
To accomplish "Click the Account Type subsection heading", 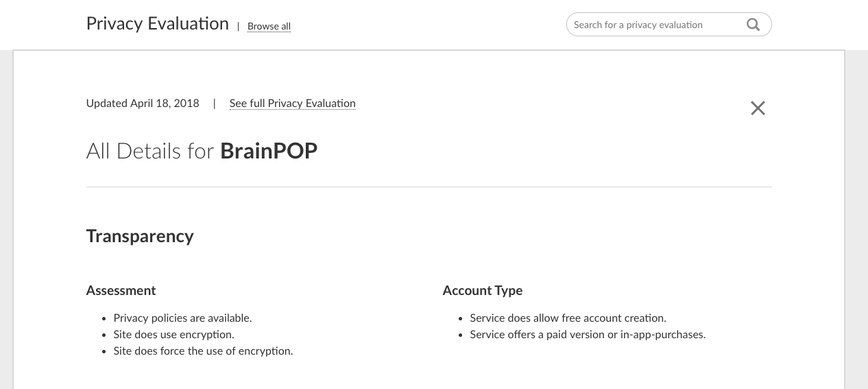I will point(482,290).
